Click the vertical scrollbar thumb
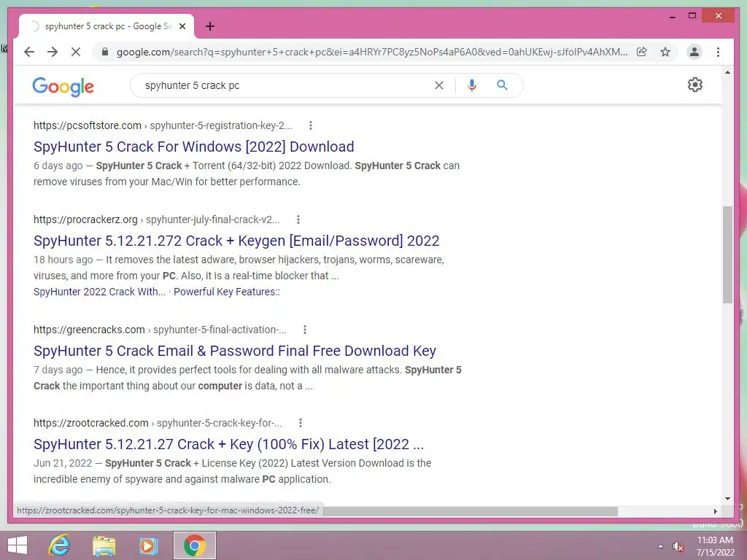The image size is (747, 560). pos(727,254)
